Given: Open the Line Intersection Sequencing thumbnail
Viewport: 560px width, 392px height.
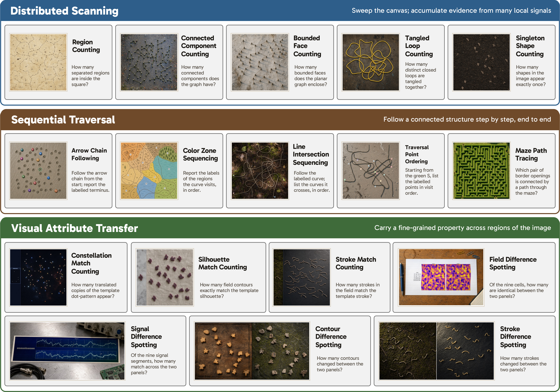Looking at the screenshot, I should [x=260, y=171].
